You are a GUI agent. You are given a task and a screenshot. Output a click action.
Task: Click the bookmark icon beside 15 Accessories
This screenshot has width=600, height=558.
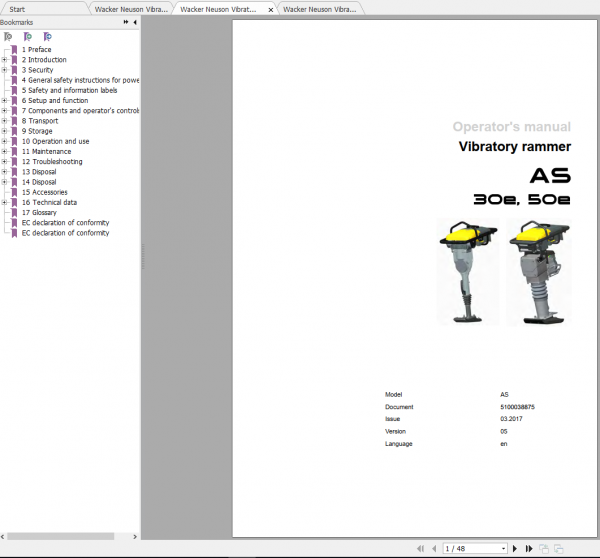15,192
